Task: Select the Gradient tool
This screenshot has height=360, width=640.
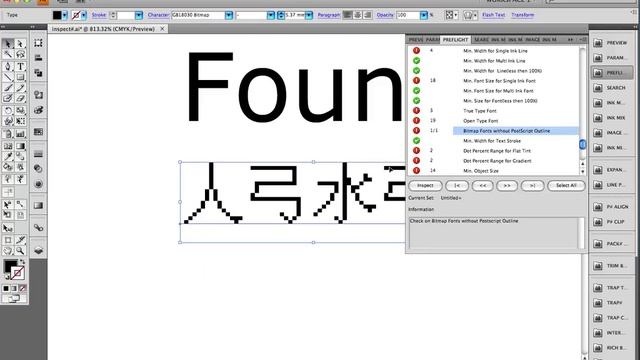Action: coord(20,146)
